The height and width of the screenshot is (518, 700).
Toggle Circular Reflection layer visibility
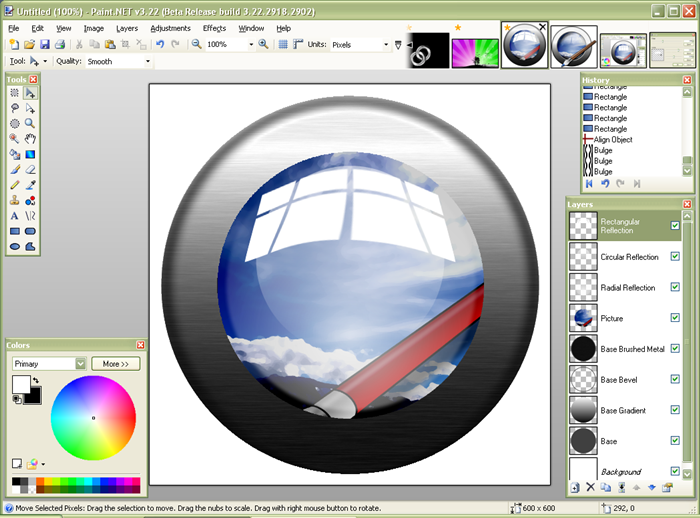point(675,256)
